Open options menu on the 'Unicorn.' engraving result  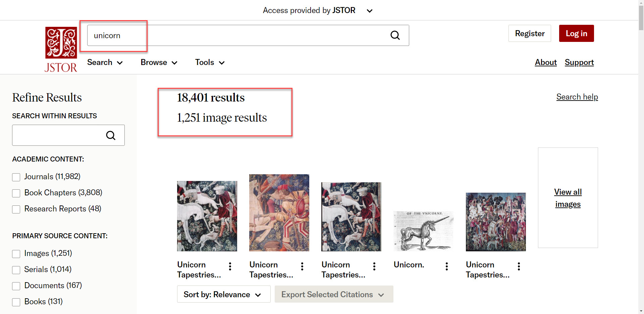[x=446, y=266]
